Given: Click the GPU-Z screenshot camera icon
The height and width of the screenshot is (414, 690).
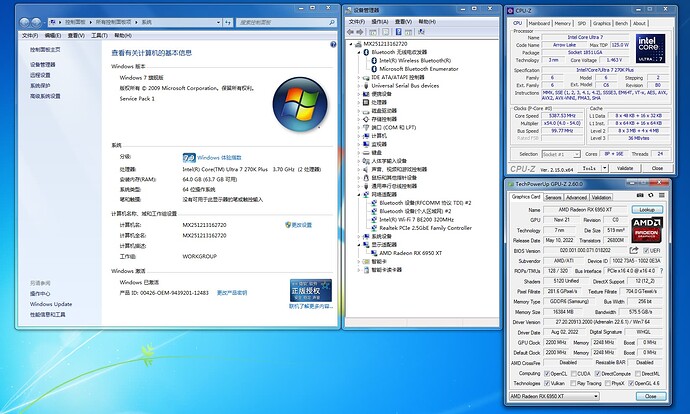Looking at the screenshot, I should (x=640, y=195).
